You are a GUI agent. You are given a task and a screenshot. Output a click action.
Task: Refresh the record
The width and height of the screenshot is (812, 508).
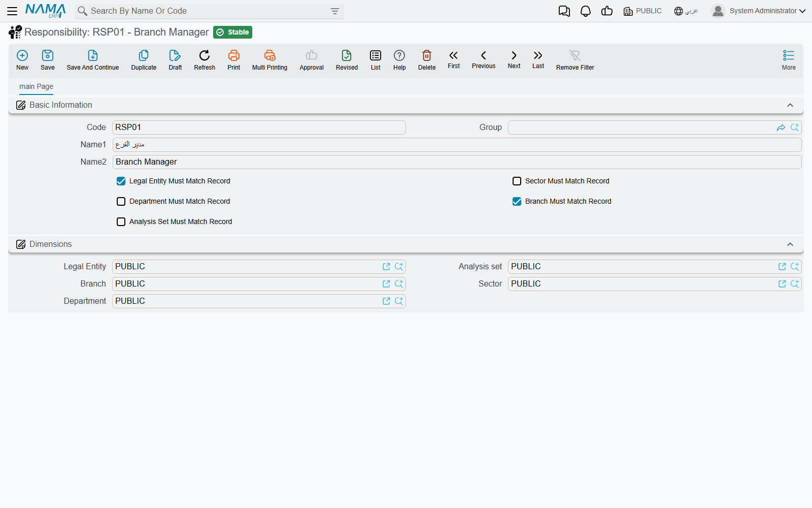coord(205,60)
